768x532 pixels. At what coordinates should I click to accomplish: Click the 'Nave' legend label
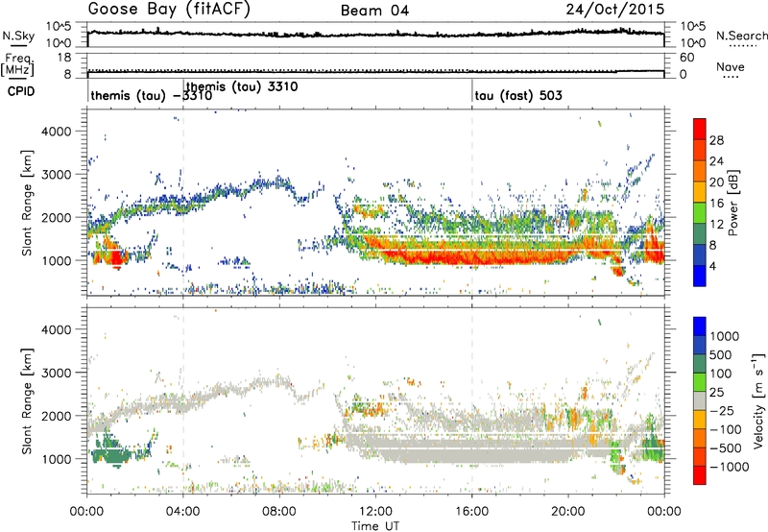(x=731, y=66)
